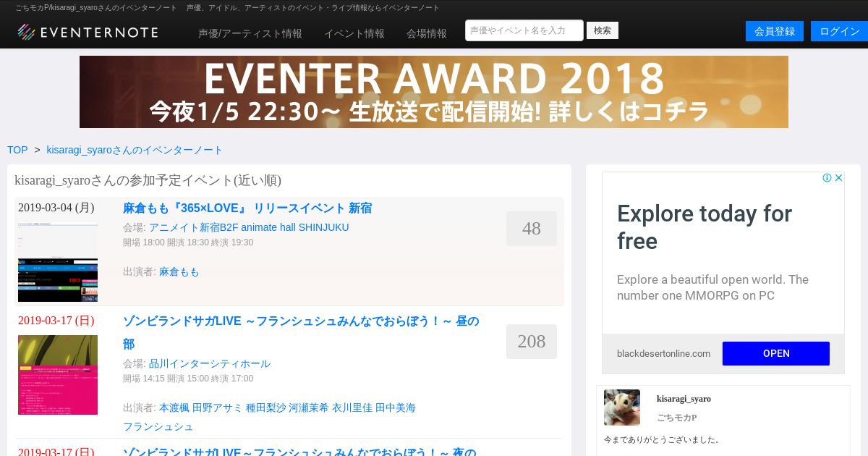868x456 pixels.
Task: Open performer link 河瀬茉希
Action: click(309, 408)
